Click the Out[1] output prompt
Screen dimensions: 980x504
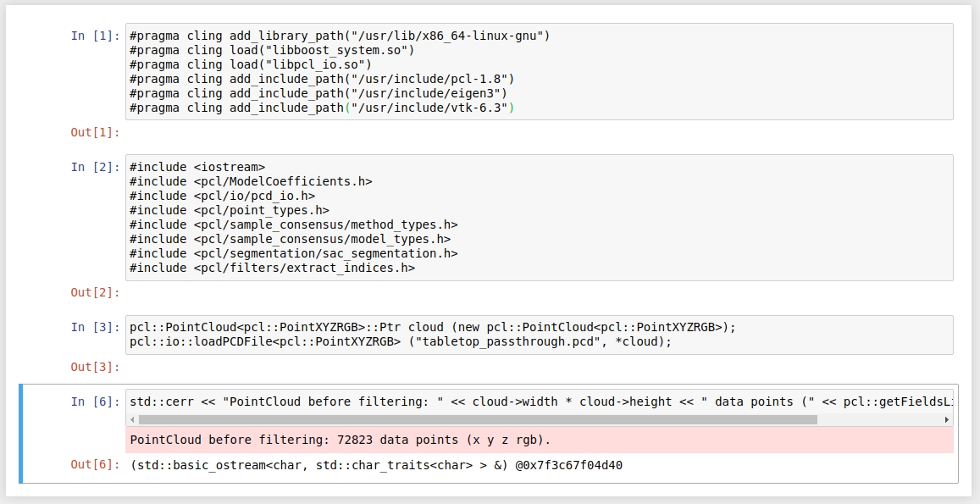pos(95,132)
